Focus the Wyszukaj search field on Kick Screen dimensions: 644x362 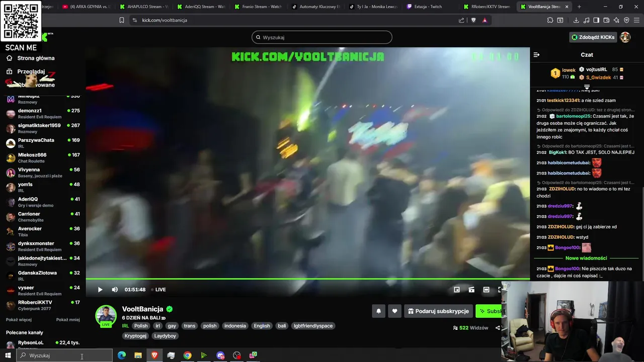322,37
